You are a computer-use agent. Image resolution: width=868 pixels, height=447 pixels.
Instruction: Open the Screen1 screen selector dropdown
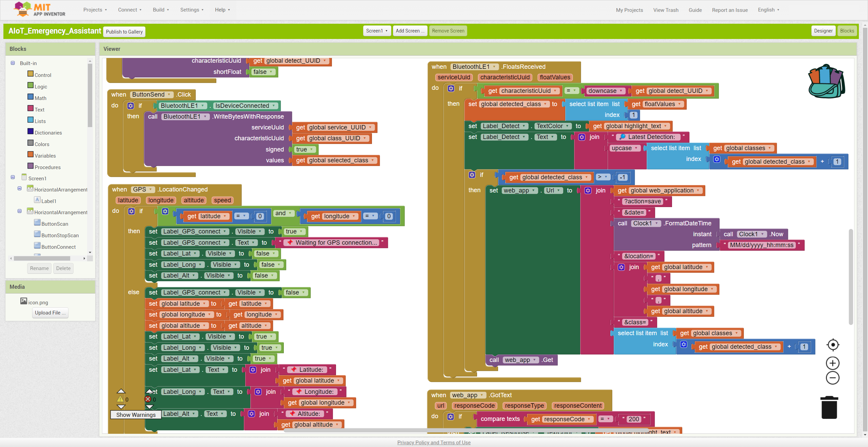tap(376, 31)
